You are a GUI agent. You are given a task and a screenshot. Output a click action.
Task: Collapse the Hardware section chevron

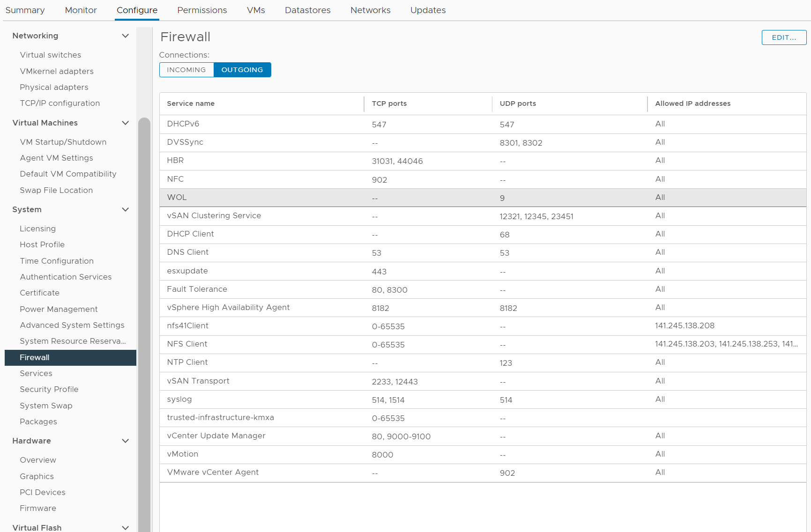point(125,441)
